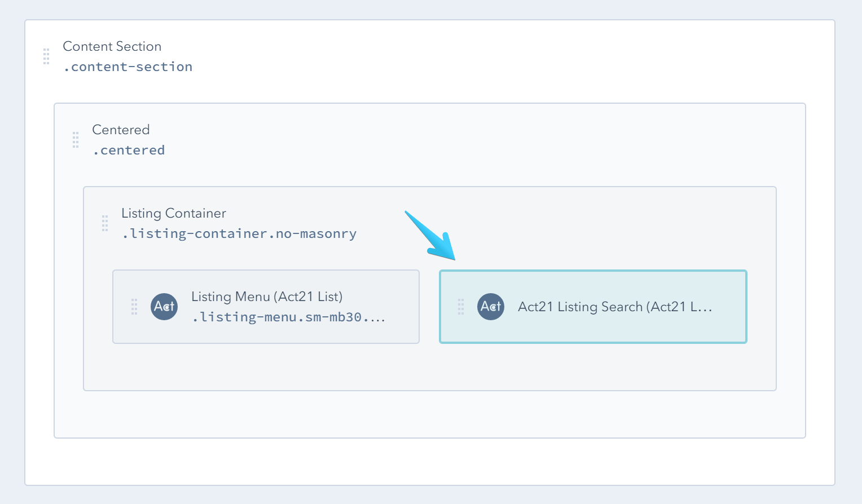Click empty space below modules in Listing Container
The width and height of the screenshot is (862, 504).
point(429,366)
